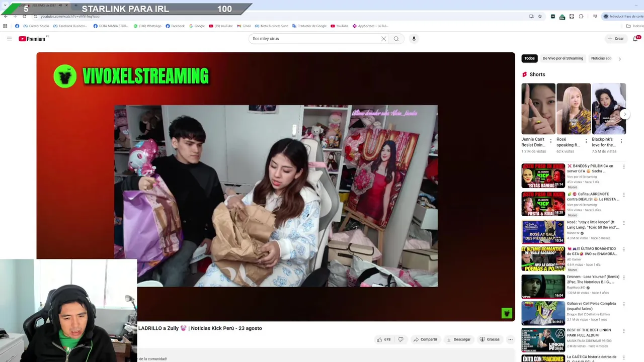Click the Descargar download button
644x362 pixels.
tap(459, 339)
